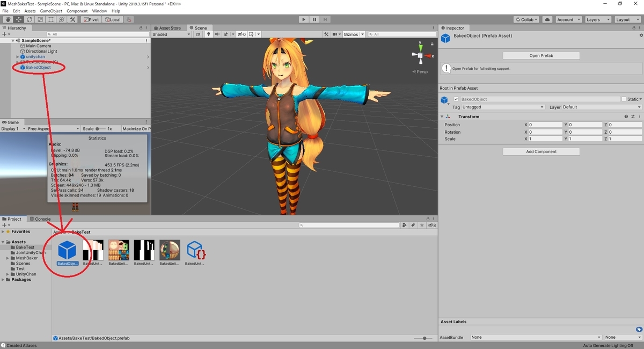Open scene component tools icon

click(326, 34)
